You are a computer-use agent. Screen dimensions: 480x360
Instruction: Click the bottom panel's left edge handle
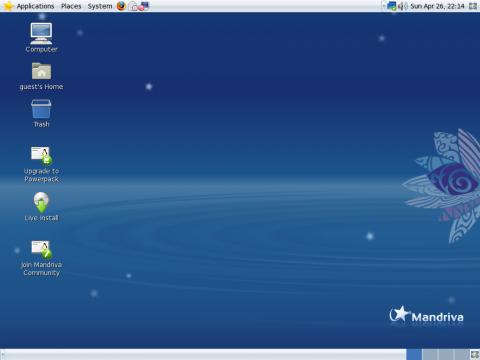tap(3, 355)
